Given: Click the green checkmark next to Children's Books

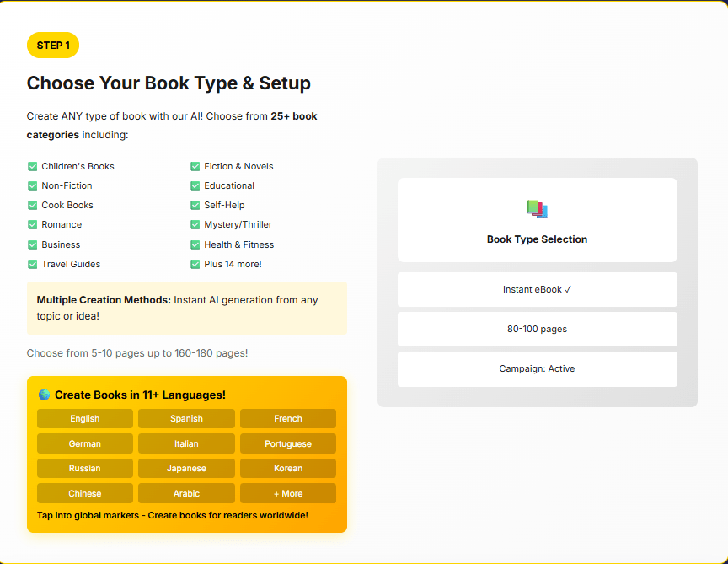Looking at the screenshot, I should pyautogui.click(x=33, y=166).
